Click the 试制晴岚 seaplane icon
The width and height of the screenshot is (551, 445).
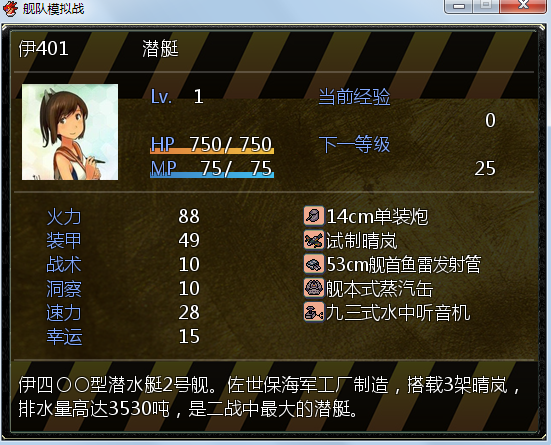point(314,240)
